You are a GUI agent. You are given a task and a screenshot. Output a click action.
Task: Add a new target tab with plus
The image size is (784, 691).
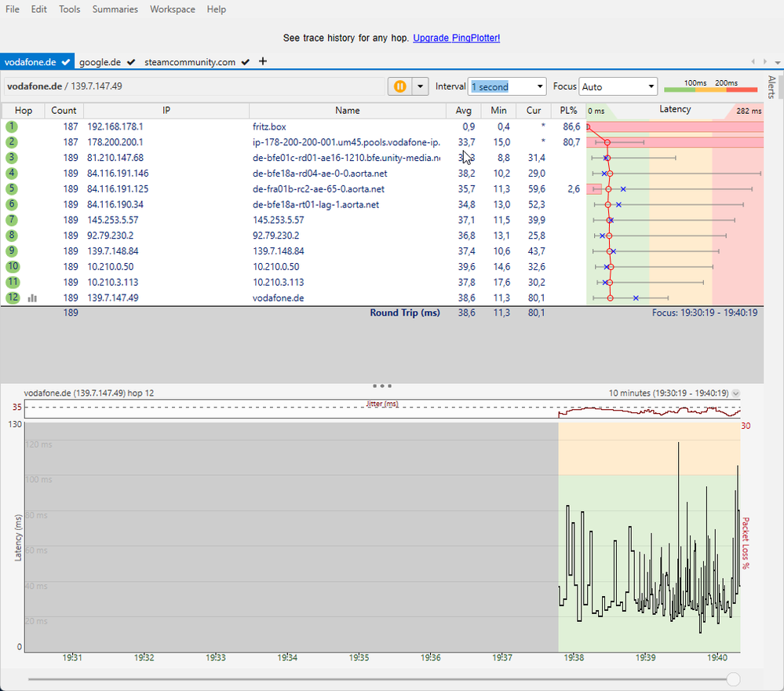click(263, 61)
